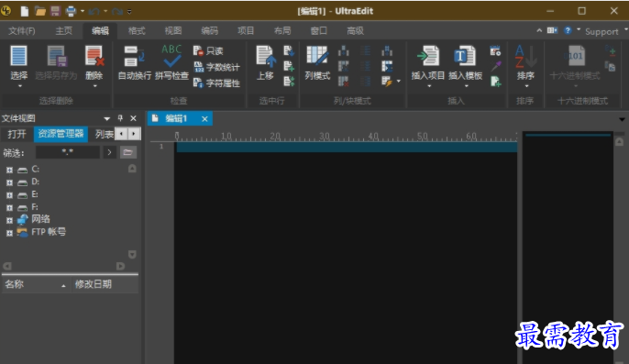
Task: Pin the 文件视图 panel
Action: tap(120, 118)
